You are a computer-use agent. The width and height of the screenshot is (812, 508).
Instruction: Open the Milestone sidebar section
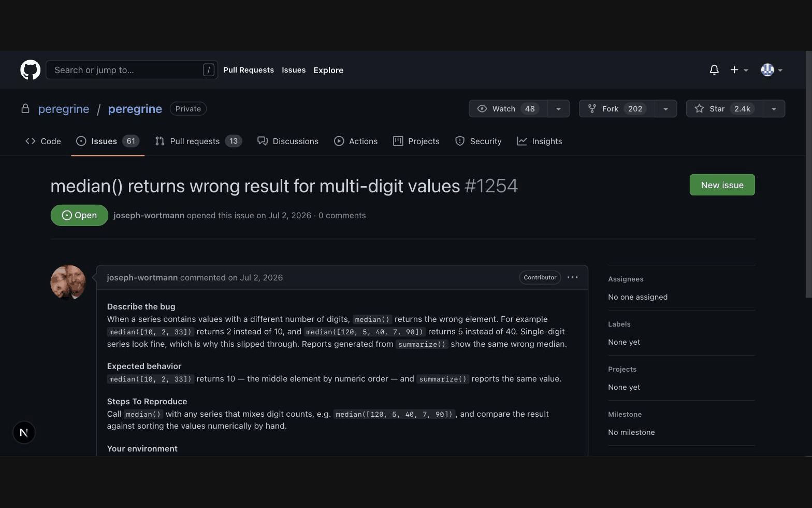(x=625, y=414)
